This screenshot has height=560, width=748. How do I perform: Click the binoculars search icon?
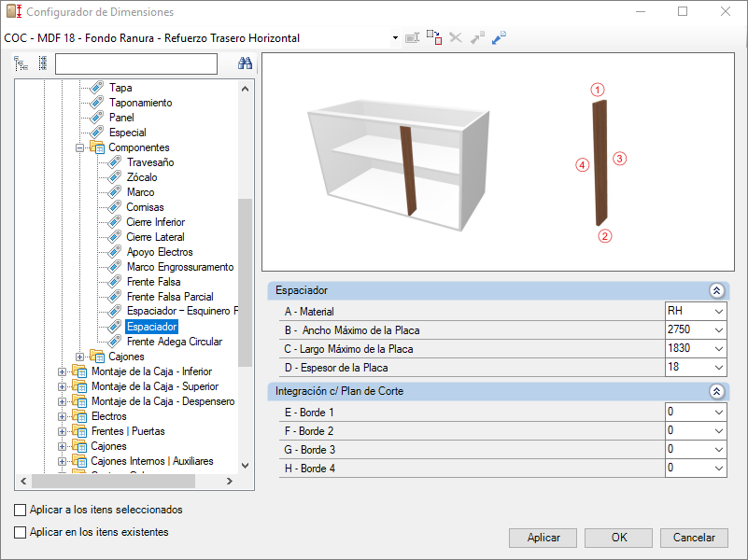245,63
